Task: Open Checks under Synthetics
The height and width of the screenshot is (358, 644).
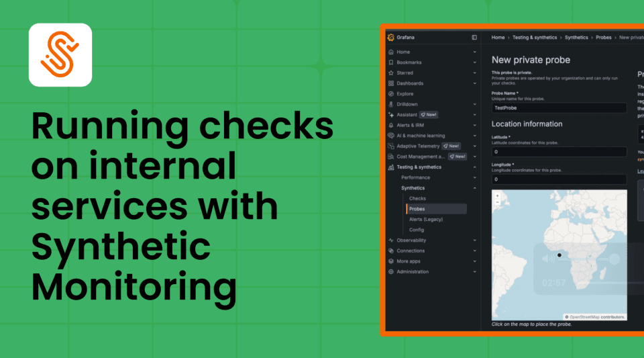Action: [x=417, y=199]
